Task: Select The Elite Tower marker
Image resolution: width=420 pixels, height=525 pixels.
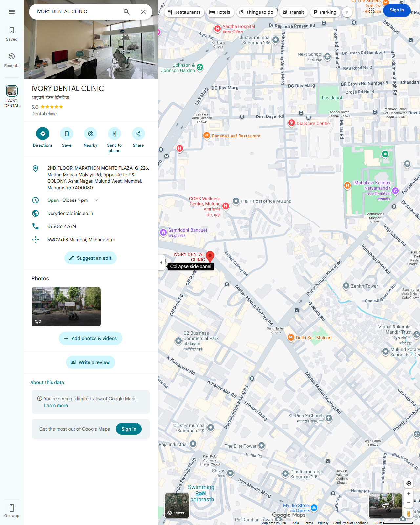Action: [x=262, y=445]
